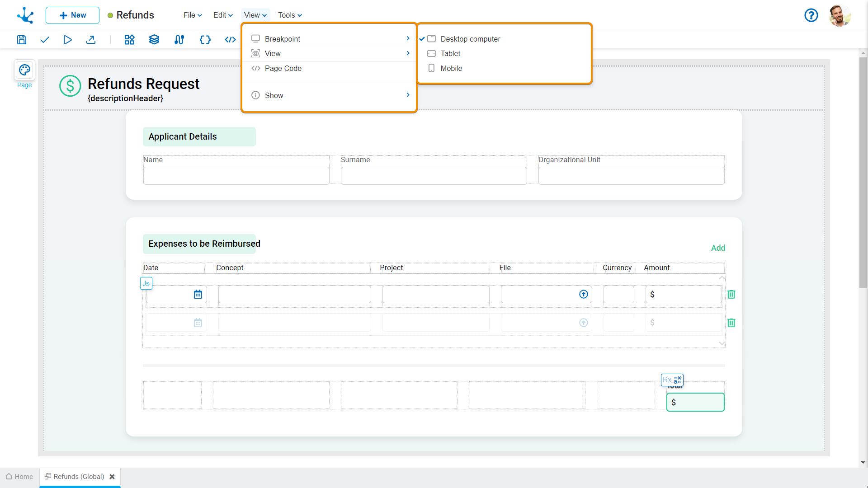Open the layers stack icon
The image size is (868, 488).
(x=154, y=40)
